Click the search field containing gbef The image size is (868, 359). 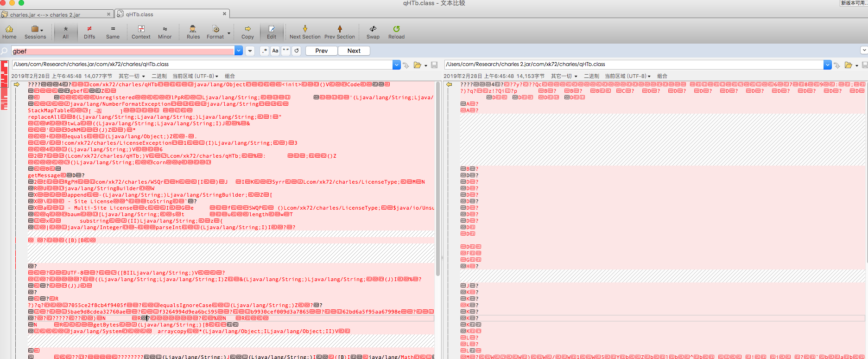(x=123, y=51)
